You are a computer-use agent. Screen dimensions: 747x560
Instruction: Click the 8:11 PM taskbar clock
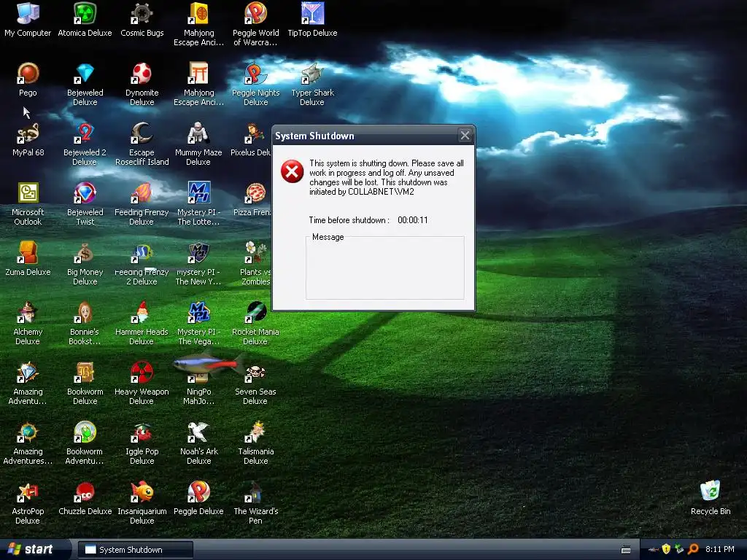pos(719,549)
